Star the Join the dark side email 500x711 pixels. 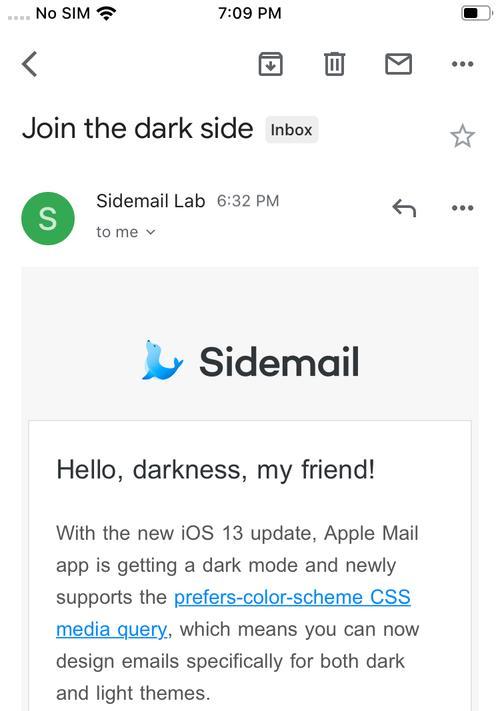pos(462,136)
